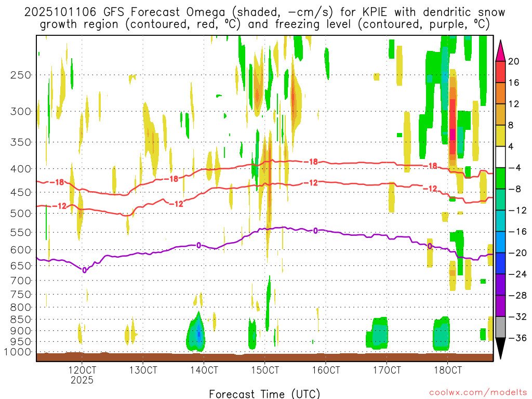532x399 pixels.
Task: Click the 140CT time axis label
Action: (x=204, y=370)
